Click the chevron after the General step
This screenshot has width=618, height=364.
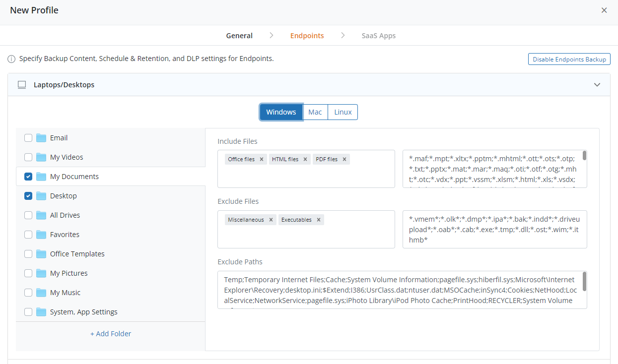[272, 36]
